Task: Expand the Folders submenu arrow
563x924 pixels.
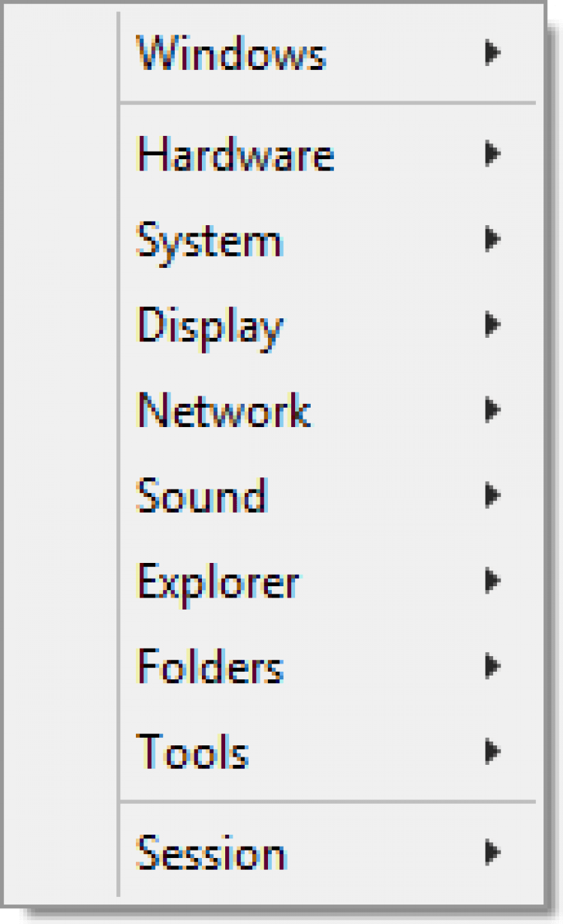Action: [x=492, y=665]
